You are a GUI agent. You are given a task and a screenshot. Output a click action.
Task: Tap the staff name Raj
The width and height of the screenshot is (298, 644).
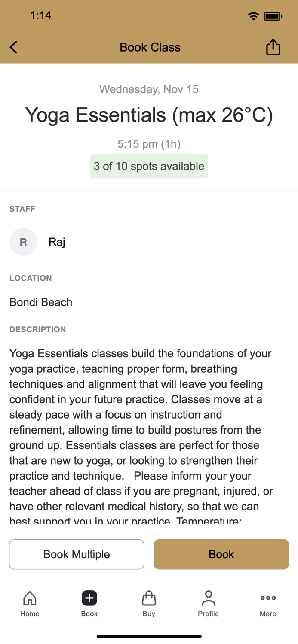pos(56,242)
